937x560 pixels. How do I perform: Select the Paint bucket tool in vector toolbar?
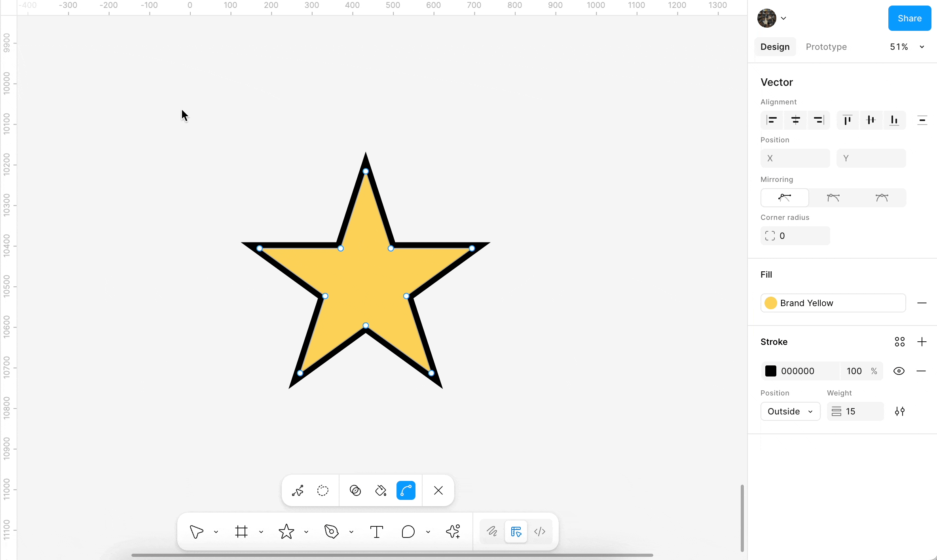tap(381, 490)
